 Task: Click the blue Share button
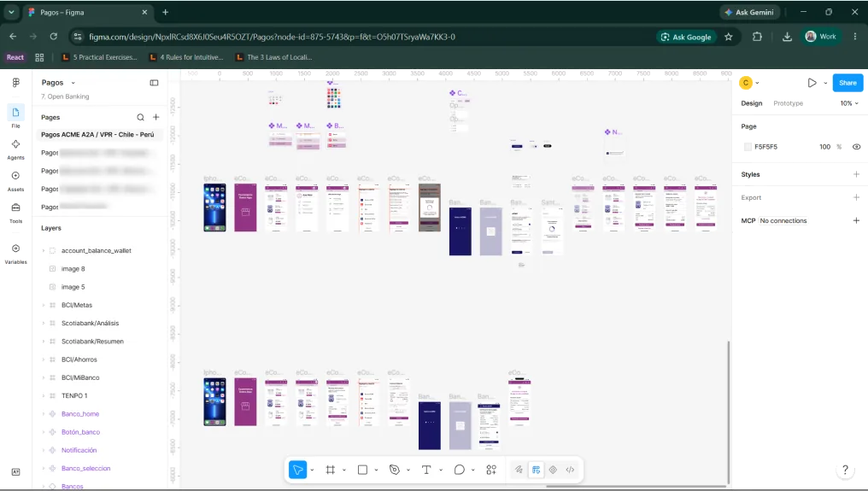[x=847, y=83]
